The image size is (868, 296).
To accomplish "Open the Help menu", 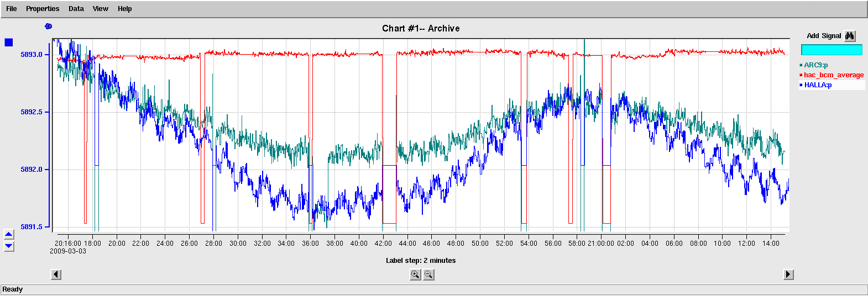I will tap(125, 9).
